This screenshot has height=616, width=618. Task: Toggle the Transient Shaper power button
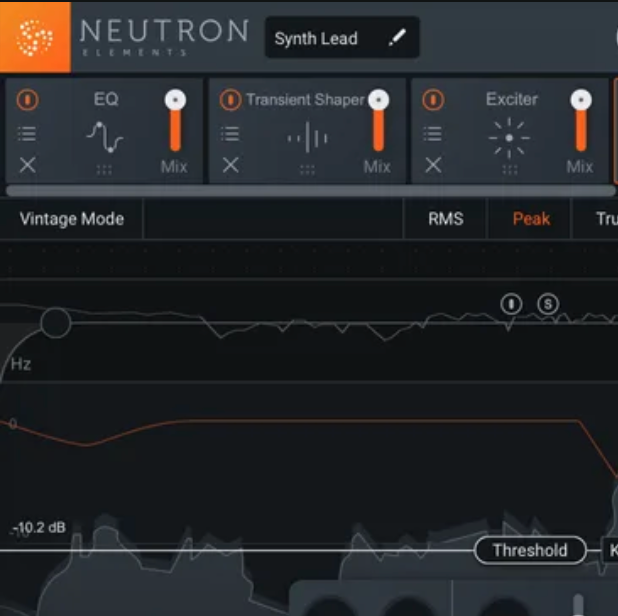(x=231, y=100)
